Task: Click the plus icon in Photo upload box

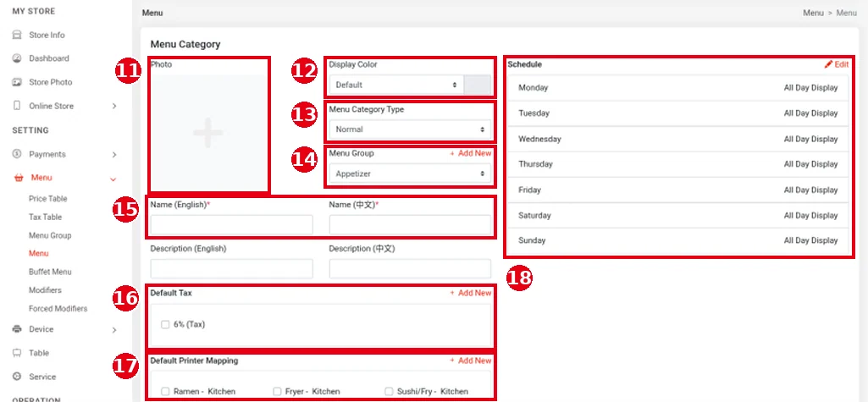Action: [208, 133]
